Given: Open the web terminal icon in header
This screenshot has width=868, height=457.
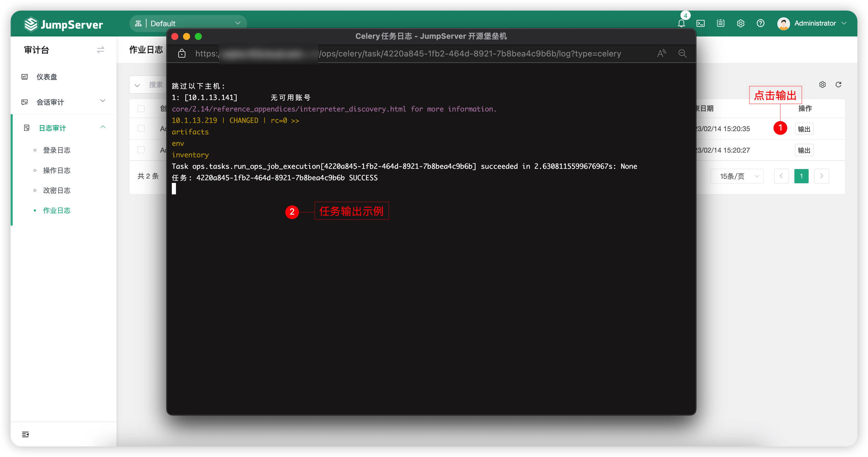Looking at the screenshot, I should click(x=701, y=23).
